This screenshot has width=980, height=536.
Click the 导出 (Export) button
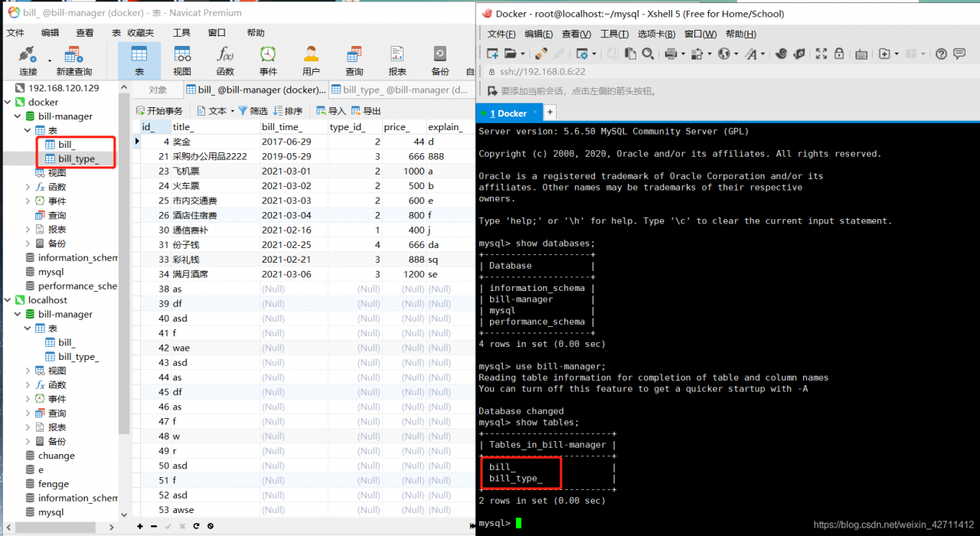coord(365,111)
